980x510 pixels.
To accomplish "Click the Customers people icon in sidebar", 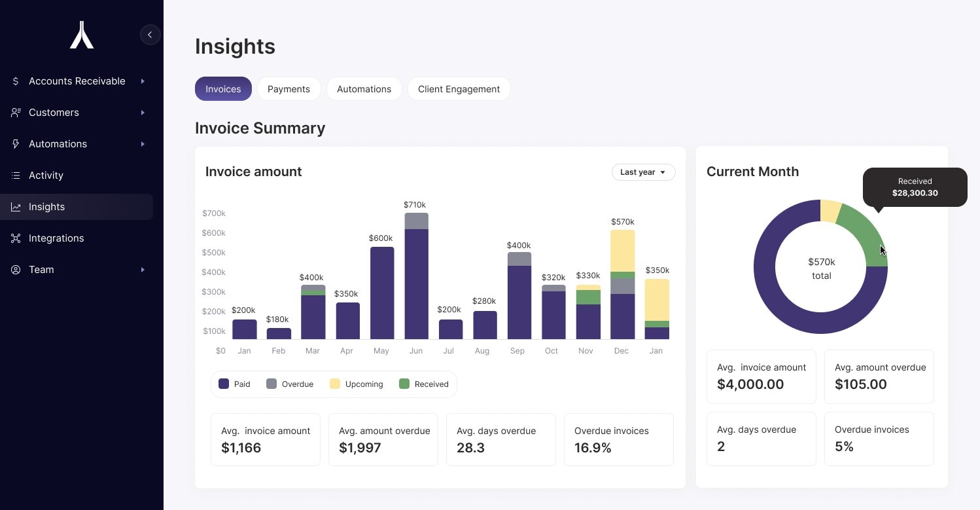I will point(16,113).
